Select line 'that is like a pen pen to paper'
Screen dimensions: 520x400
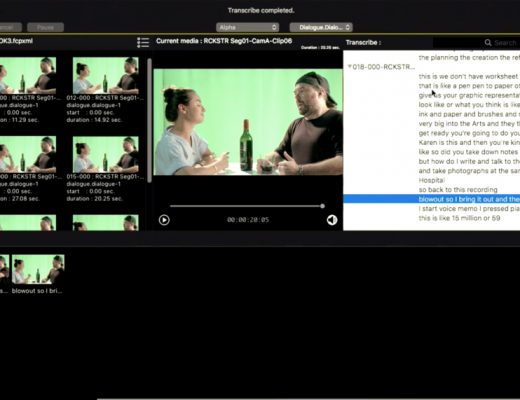pyautogui.click(x=469, y=86)
